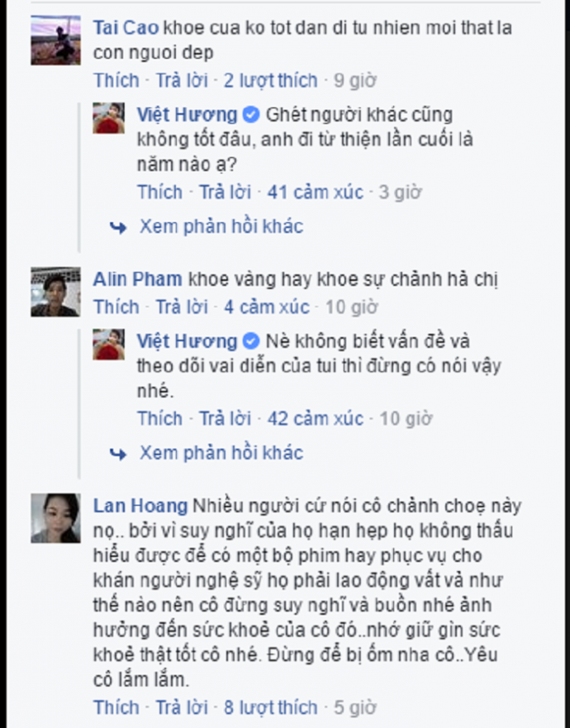Click verified badge in Việt Hương's second reply
The height and width of the screenshot is (728, 570).
(x=251, y=341)
